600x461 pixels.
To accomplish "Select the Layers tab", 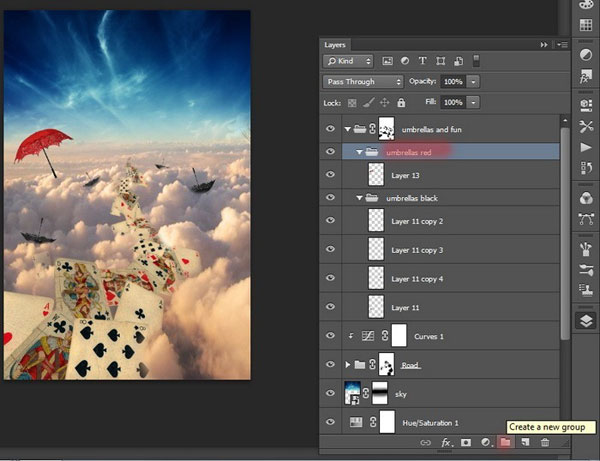I will point(335,45).
